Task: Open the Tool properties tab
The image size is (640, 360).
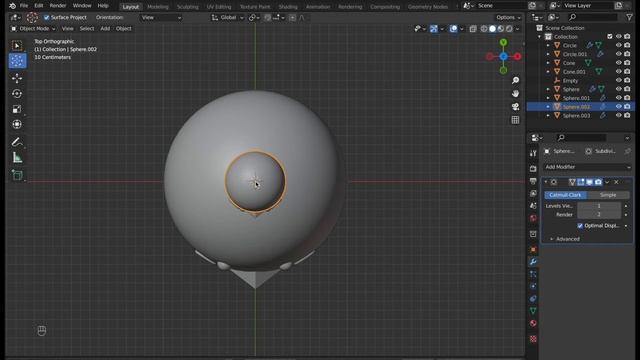Action: (533, 153)
